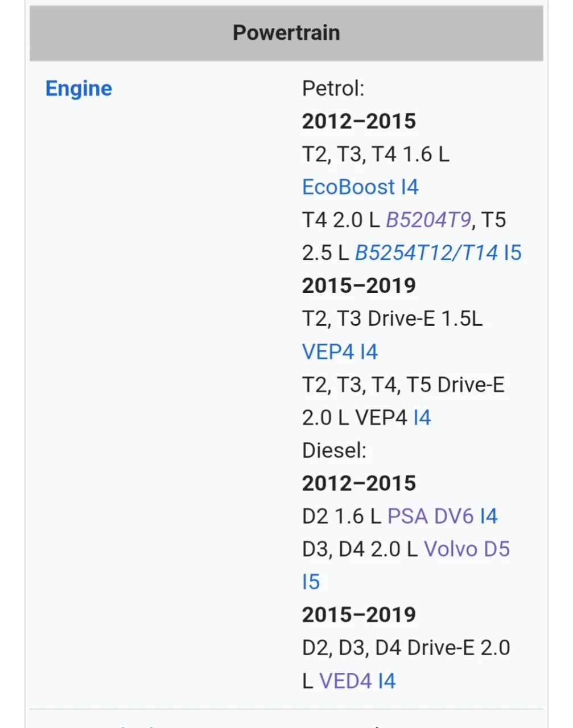Open the B5254T12/T14 engine link
Screen dimensions: 573x728
(x=426, y=253)
